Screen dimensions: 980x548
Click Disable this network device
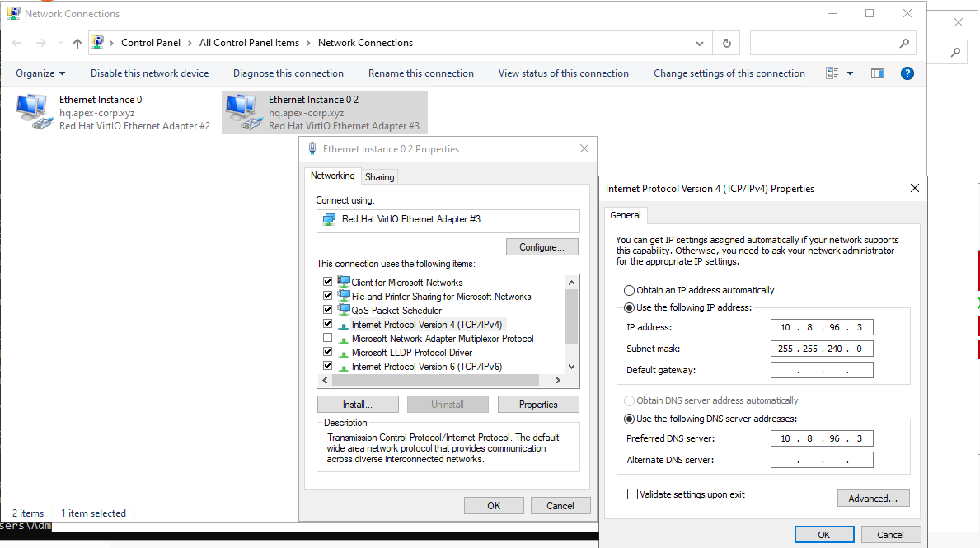coord(149,73)
